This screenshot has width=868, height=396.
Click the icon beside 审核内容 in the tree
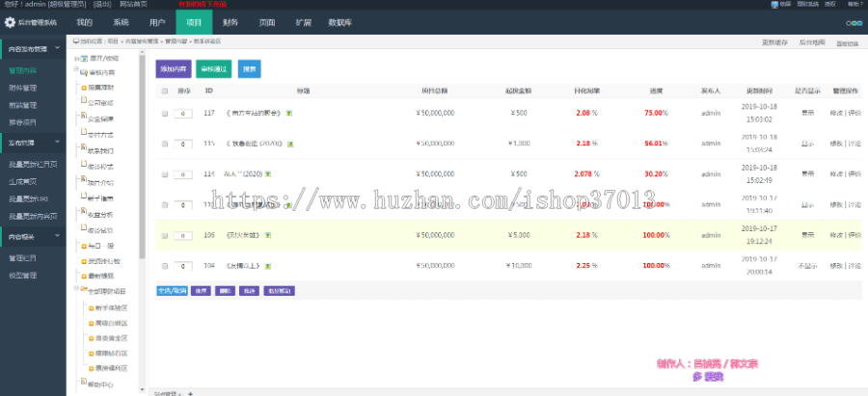pyautogui.click(x=84, y=72)
